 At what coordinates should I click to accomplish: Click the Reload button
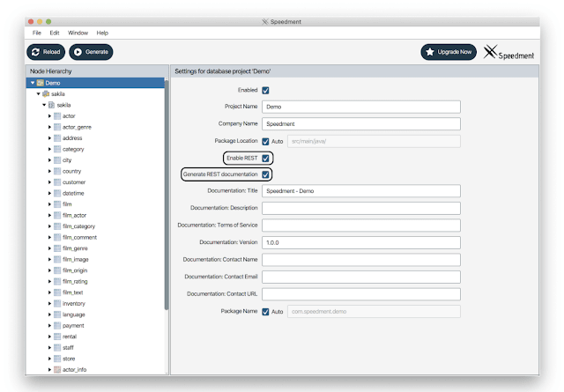pos(46,52)
